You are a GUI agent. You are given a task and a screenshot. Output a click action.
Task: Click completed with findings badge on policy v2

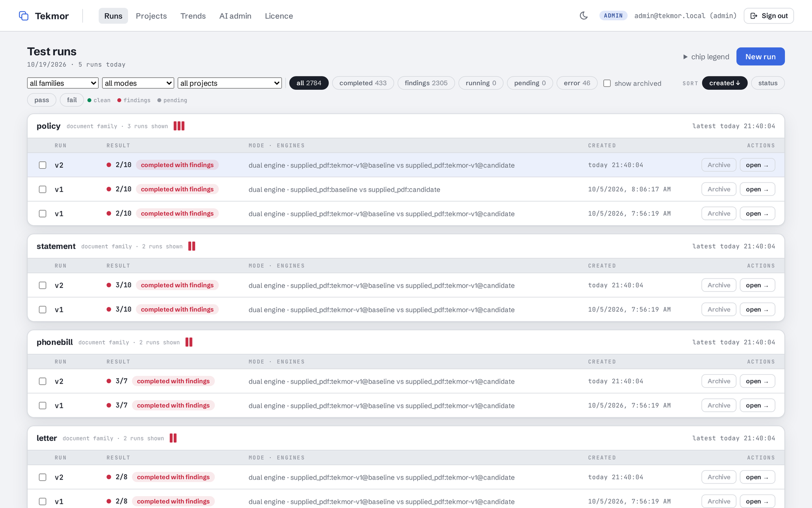[x=177, y=165]
